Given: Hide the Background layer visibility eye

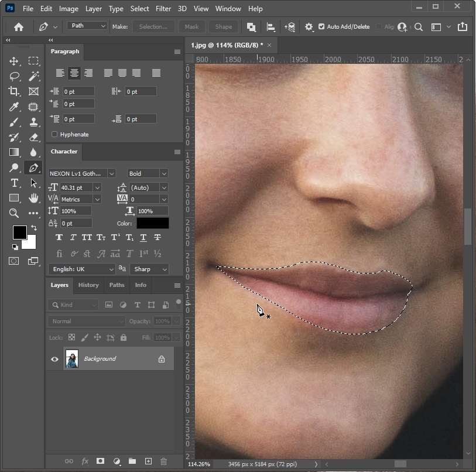Looking at the screenshot, I should [x=54, y=359].
